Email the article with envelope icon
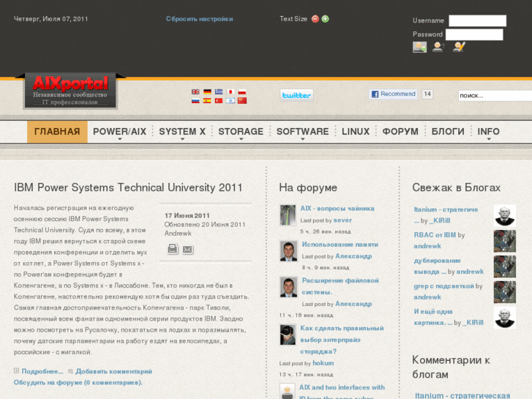The height and width of the screenshot is (399, 532). (x=187, y=250)
